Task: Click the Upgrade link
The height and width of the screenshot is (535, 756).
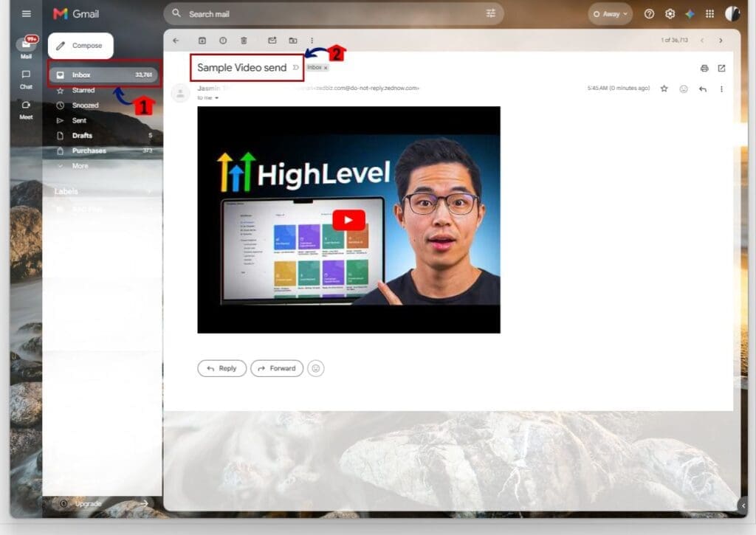Action: tap(89, 504)
